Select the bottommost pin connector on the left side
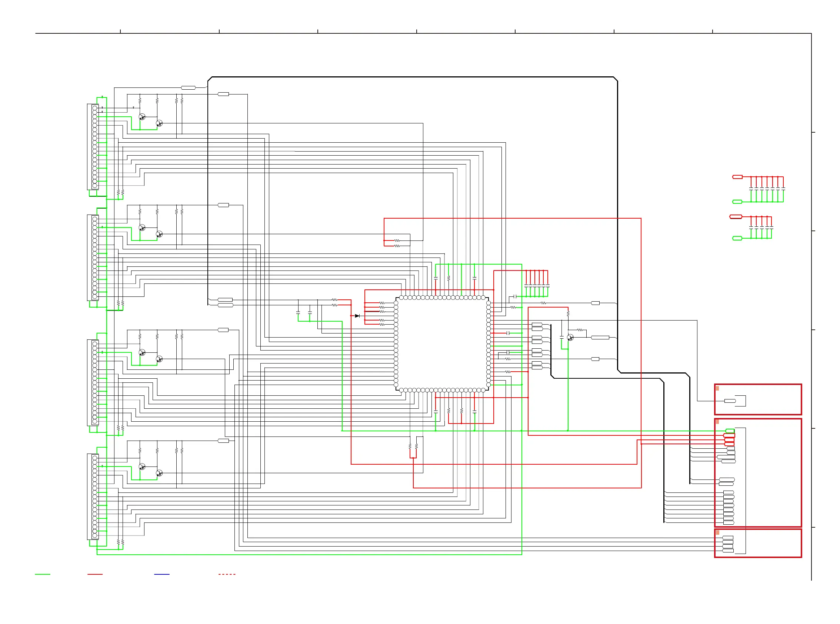Screen dimensions: 840x624 93,497
